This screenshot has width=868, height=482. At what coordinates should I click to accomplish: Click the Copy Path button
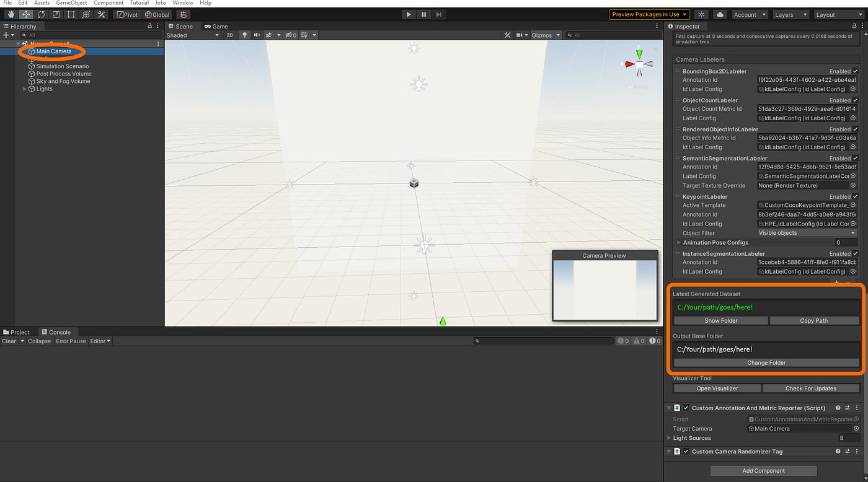click(814, 321)
